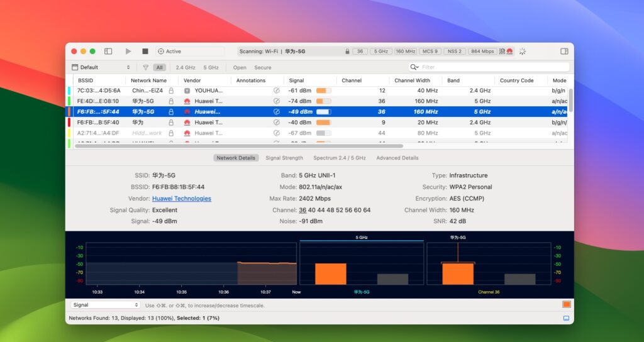Stop the scan with the stop button

point(145,52)
